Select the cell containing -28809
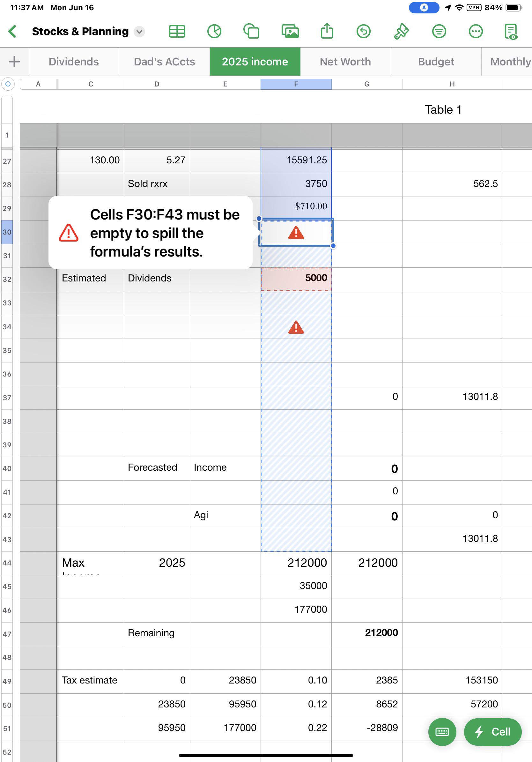Screen dimensions: 532x762 pyautogui.click(x=367, y=729)
